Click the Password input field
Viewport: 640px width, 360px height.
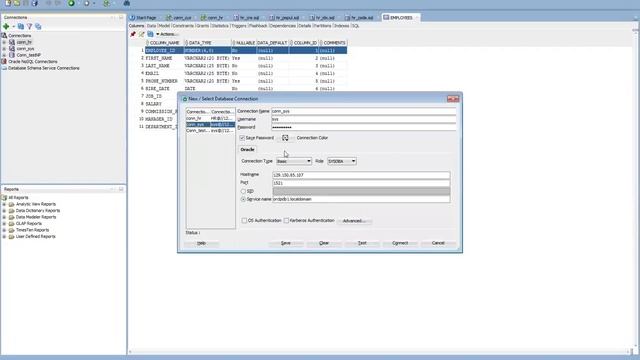364,127
